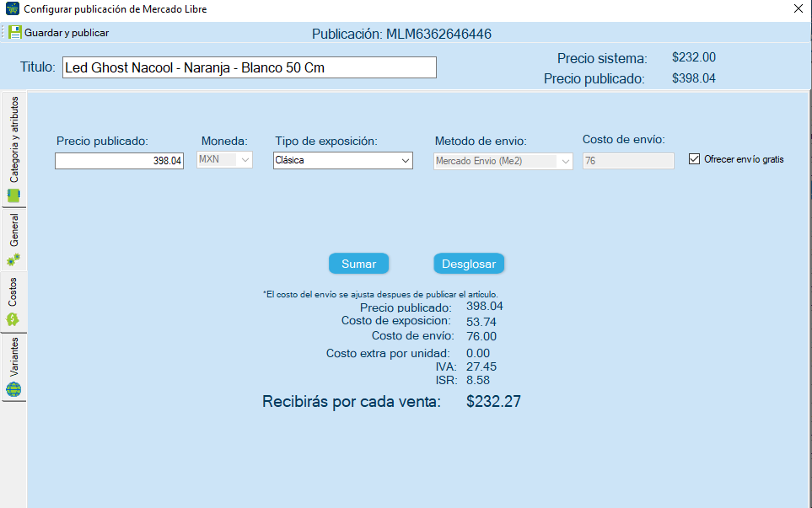This screenshot has width=812, height=508.
Task: Click the Costo extra por unidad value 0.00
Action: click(477, 353)
